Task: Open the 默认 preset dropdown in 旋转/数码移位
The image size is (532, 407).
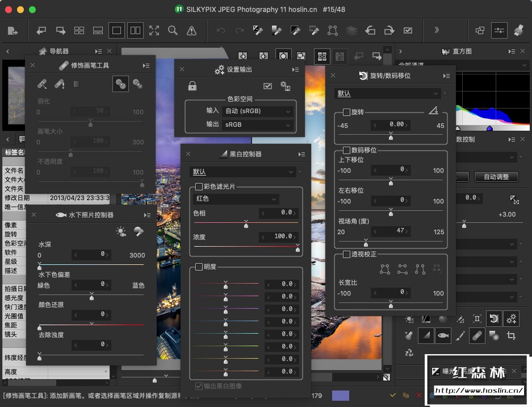Action: point(388,93)
